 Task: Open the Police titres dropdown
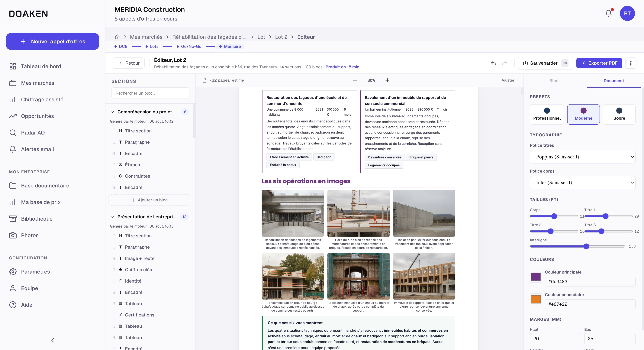pyautogui.click(x=582, y=157)
